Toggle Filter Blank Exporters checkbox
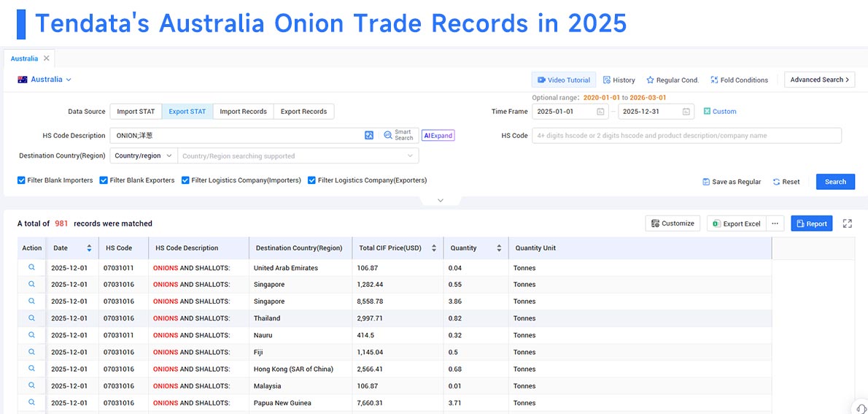 click(x=104, y=180)
